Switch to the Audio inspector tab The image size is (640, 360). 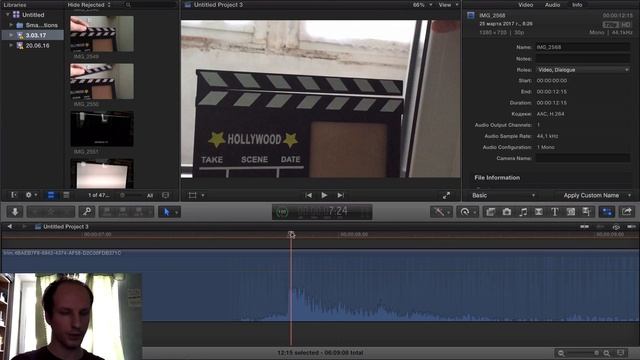[x=552, y=5]
